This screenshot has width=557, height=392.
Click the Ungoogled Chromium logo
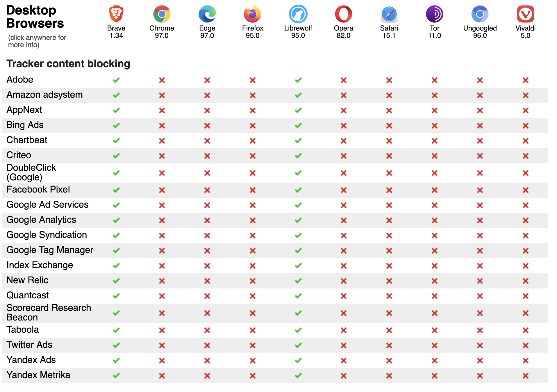click(x=480, y=14)
